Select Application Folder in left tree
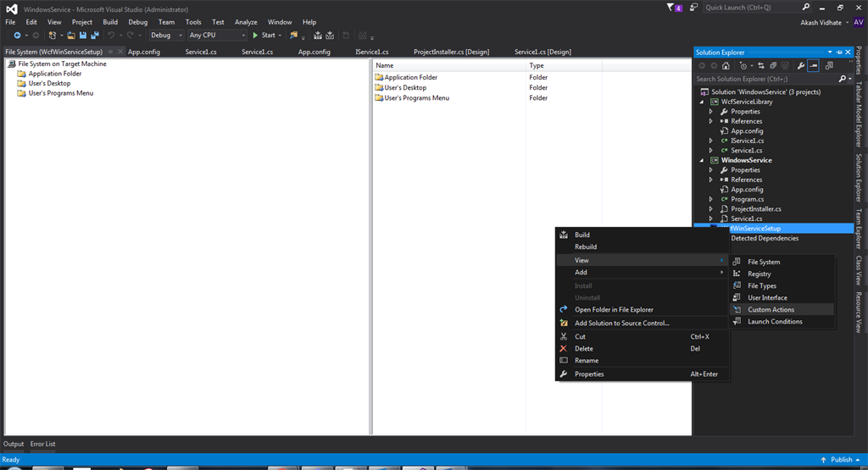The image size is (868, 470). pyautogui.click(x=55, y=74)
